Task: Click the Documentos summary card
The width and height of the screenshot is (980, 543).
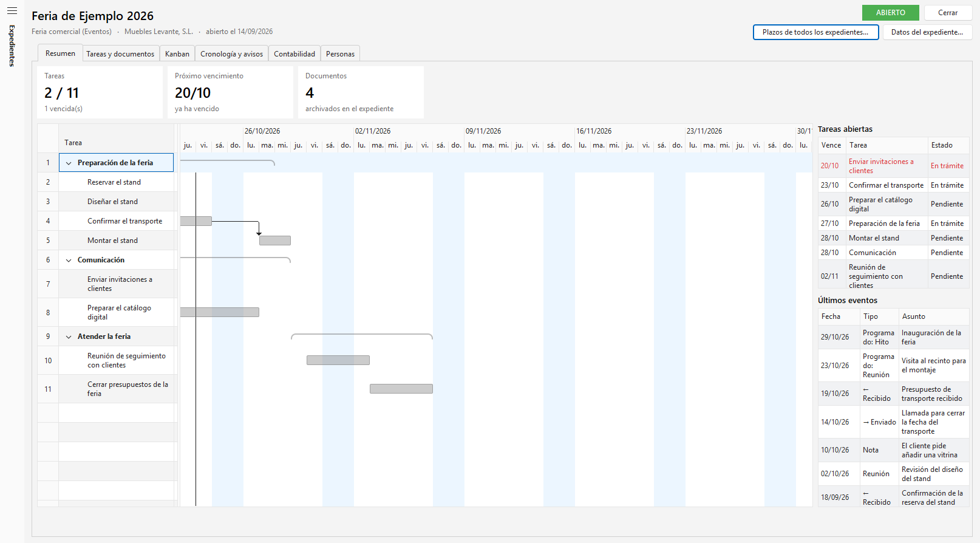Action: pos(361,92)
